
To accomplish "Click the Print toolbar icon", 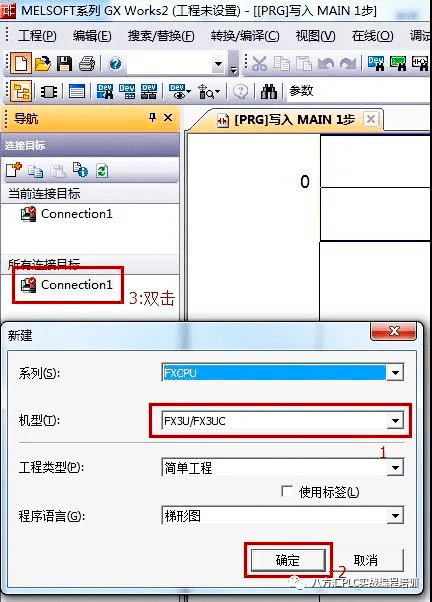I will click(87, 63).
